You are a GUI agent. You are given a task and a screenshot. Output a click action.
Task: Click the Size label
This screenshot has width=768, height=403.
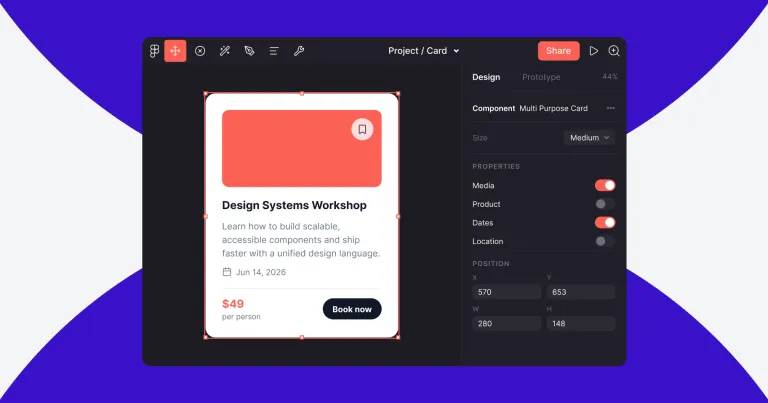coord(480,138)
